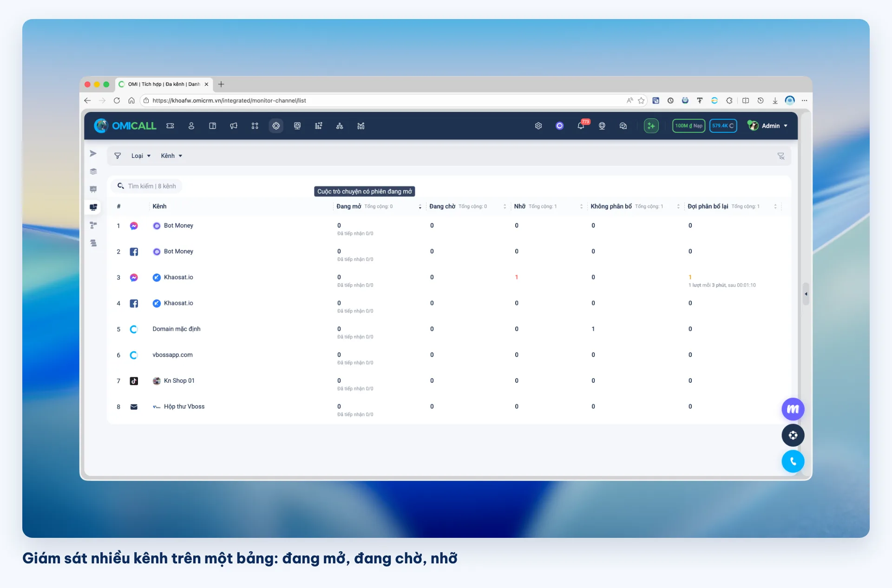The width and height of the screenshot is (892, 588).
Task: Open the campaign megaphone icon in navbar
Action: pos(234,126)
